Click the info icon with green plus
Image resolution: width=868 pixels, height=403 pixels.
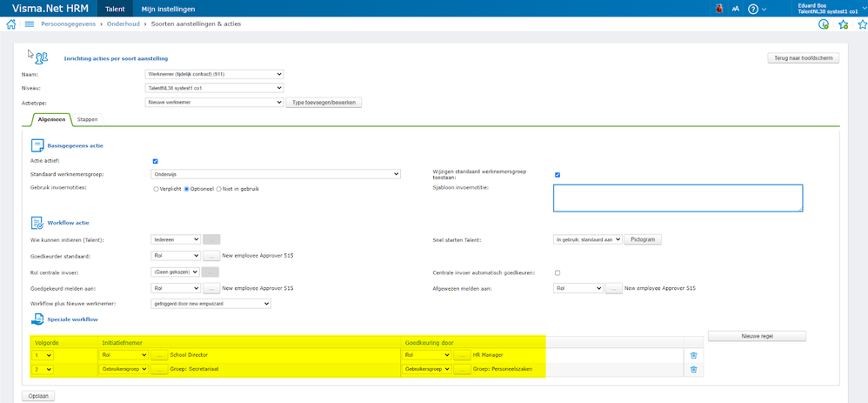(x=824, y=24)
